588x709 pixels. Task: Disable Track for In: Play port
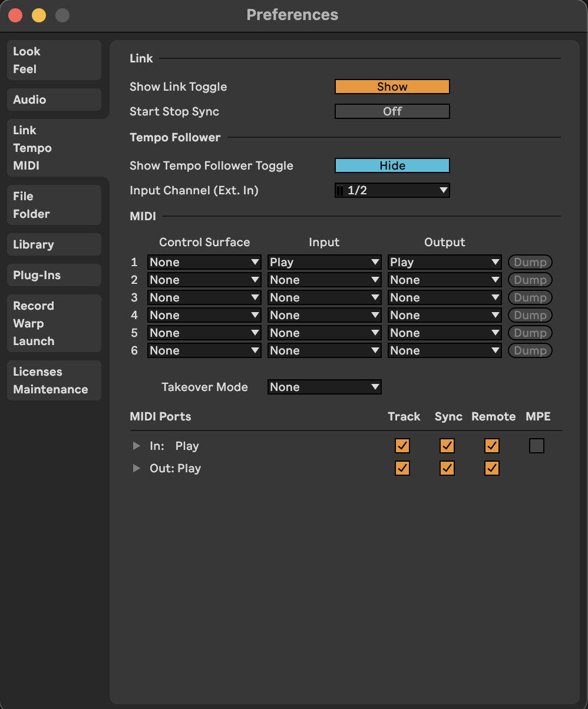402,446
